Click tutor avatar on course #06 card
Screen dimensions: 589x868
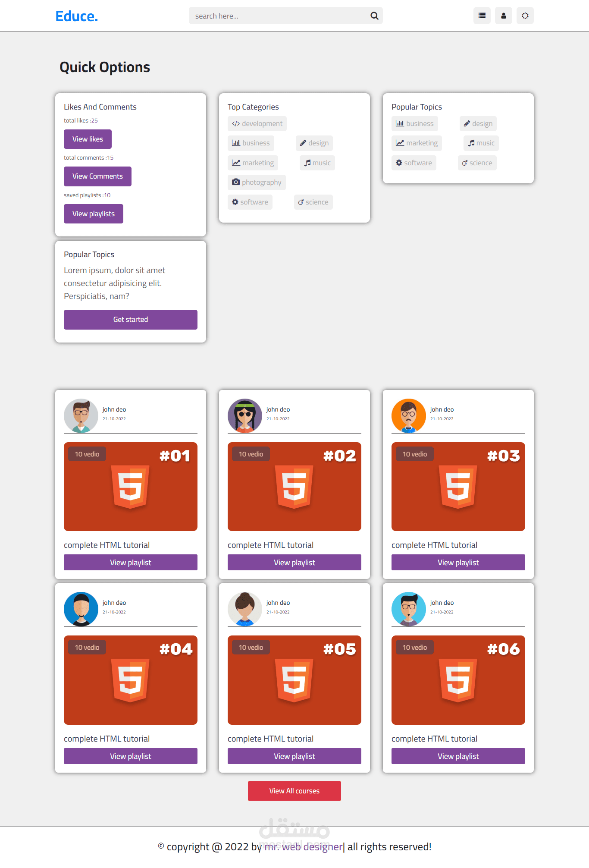tap(409, 609)
